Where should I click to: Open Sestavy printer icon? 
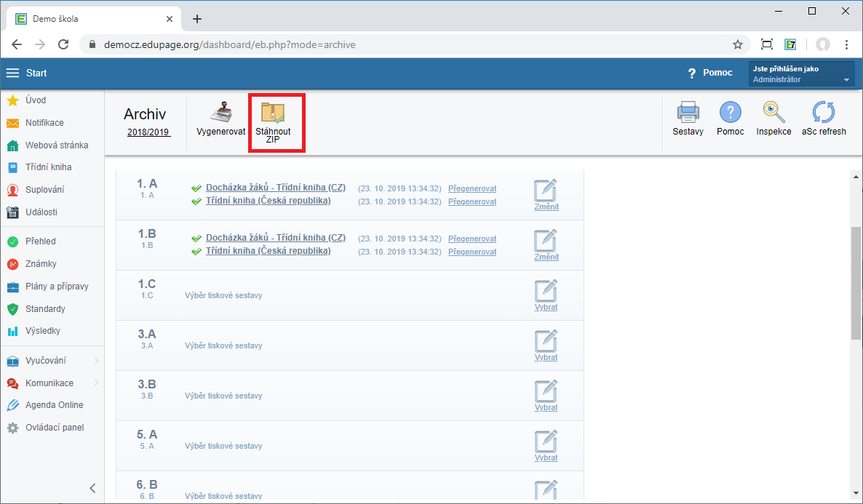(x=688, y=112)
